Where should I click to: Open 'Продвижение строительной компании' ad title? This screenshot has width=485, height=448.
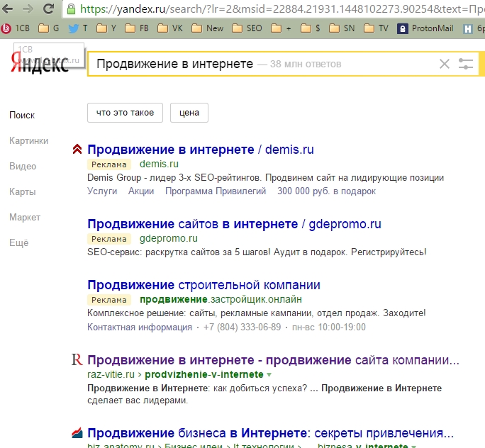[204, 285]
